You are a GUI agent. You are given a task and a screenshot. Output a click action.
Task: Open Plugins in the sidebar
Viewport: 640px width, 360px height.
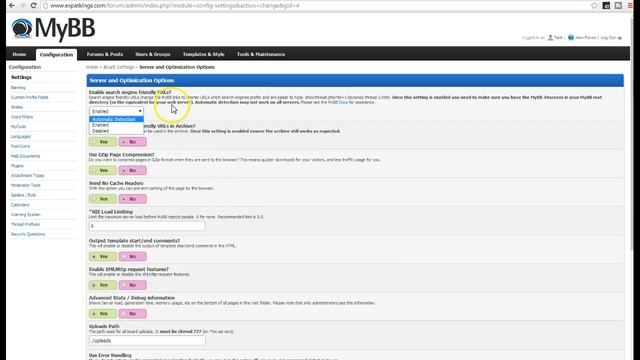pos(17,166)
